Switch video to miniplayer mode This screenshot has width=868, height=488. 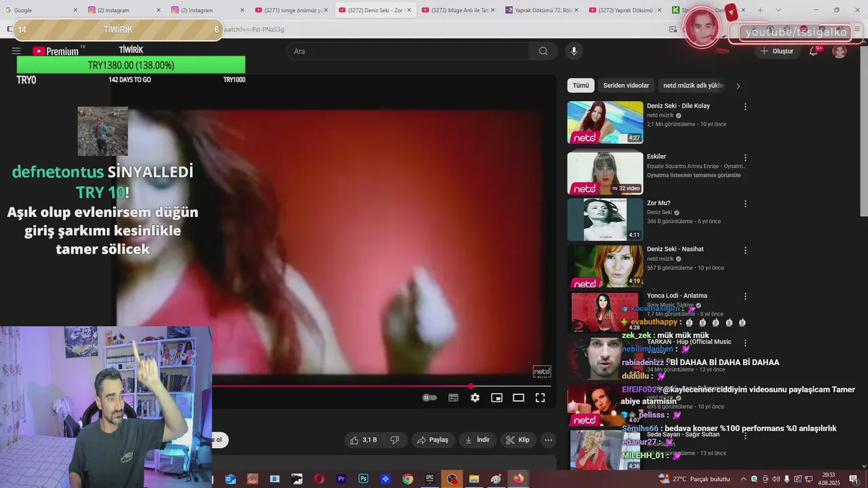pyautogui.click(x=496, y=398)
